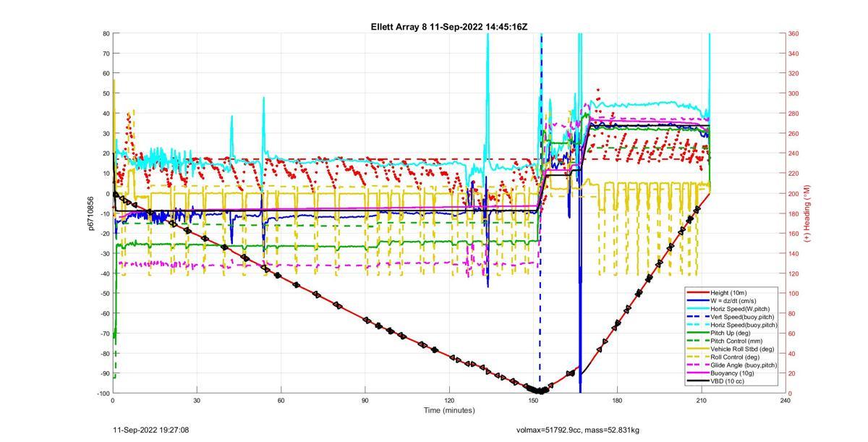Image resolution: width=868 pixels, height=442 pixels.
Task: Select the text "volmax=51792.9cc, mass=52.831kg"
Action: (x=578, y=430)
